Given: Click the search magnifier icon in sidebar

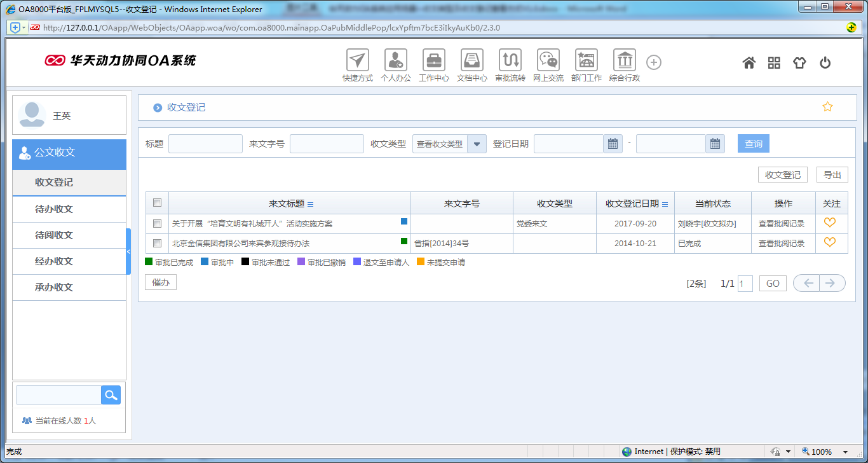Looking at the screenshot, I should point(111,394).
